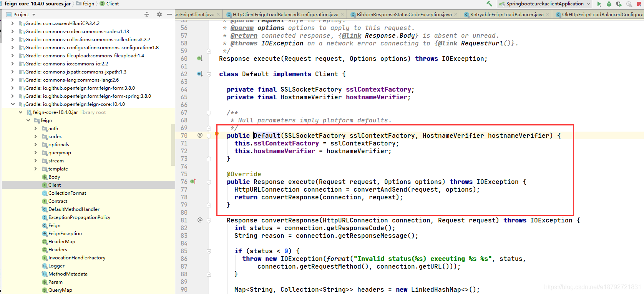Click the implementations gutter icon on line 62

pos(200,74)
